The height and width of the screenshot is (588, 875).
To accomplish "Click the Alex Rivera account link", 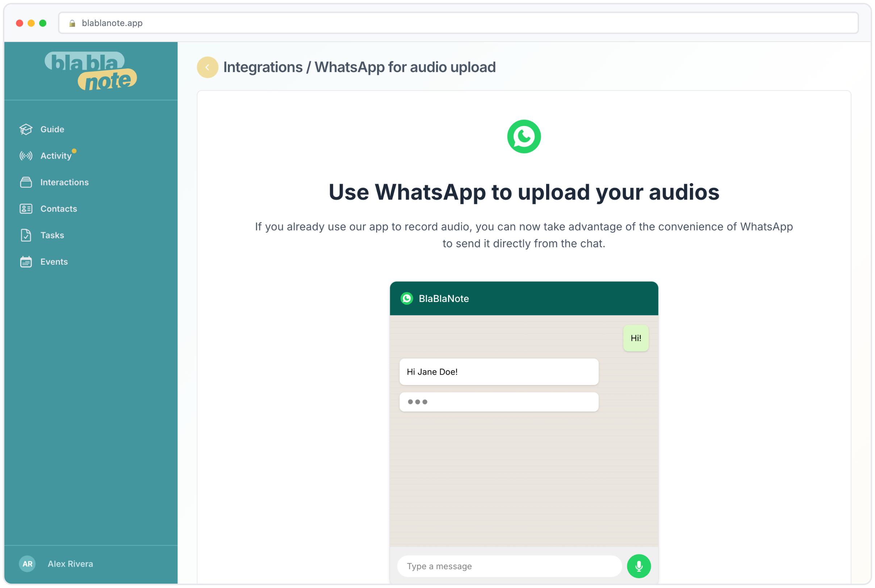I will click(x=70, y=564).
